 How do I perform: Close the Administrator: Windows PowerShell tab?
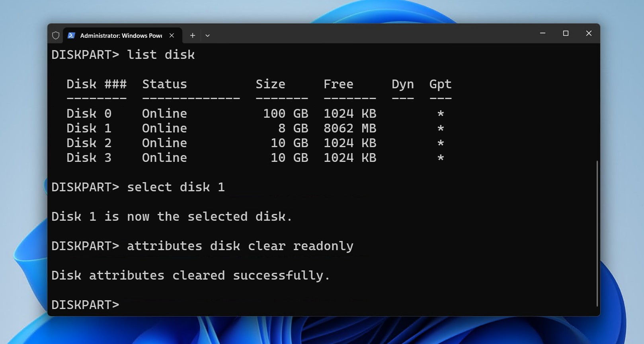click(x=172, y=35)
